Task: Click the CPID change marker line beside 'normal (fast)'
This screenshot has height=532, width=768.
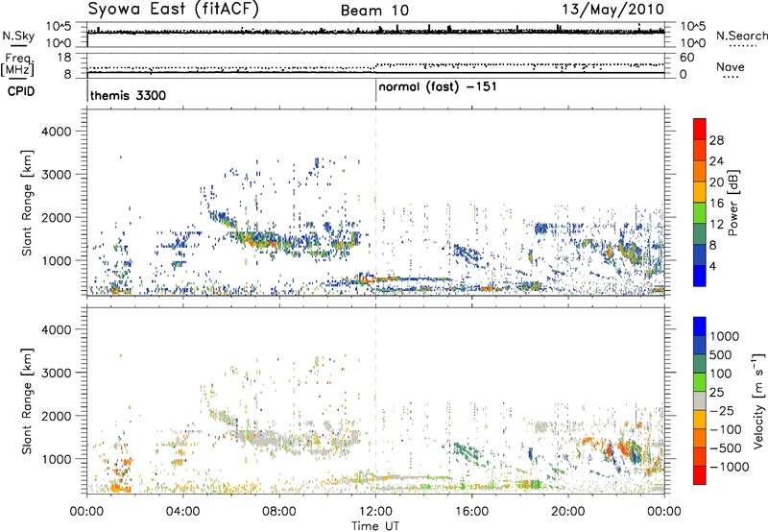Action: coord(375,90)
